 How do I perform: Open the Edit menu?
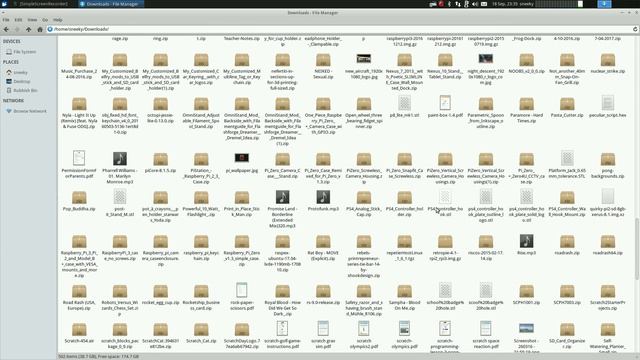pos(18,20)
